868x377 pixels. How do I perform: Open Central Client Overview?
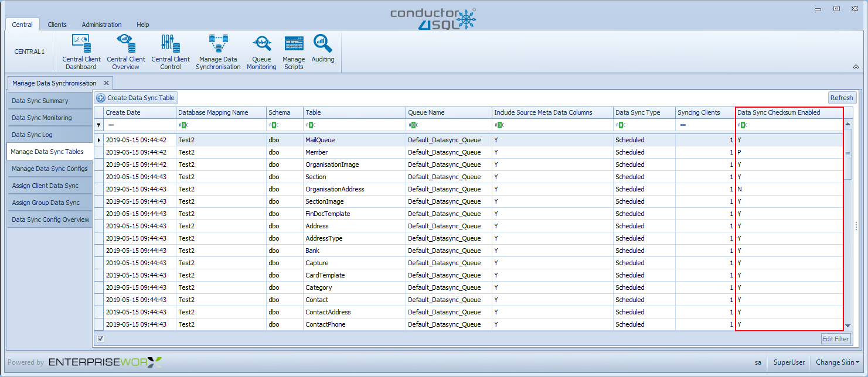[126, 52]
